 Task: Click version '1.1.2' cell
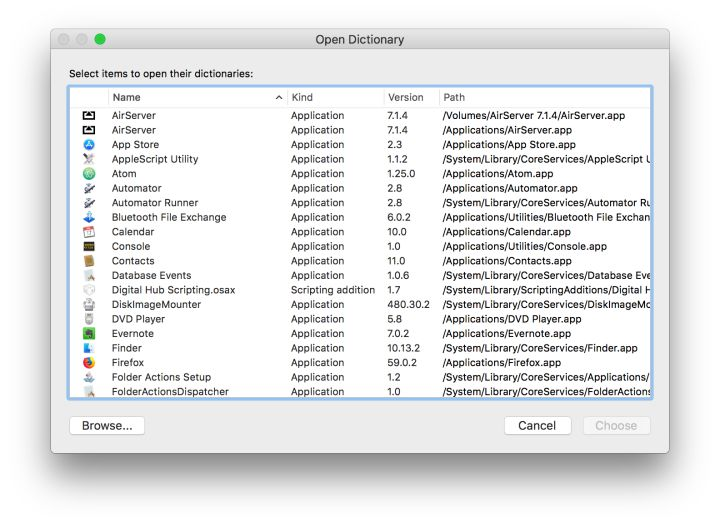[397, 159]
